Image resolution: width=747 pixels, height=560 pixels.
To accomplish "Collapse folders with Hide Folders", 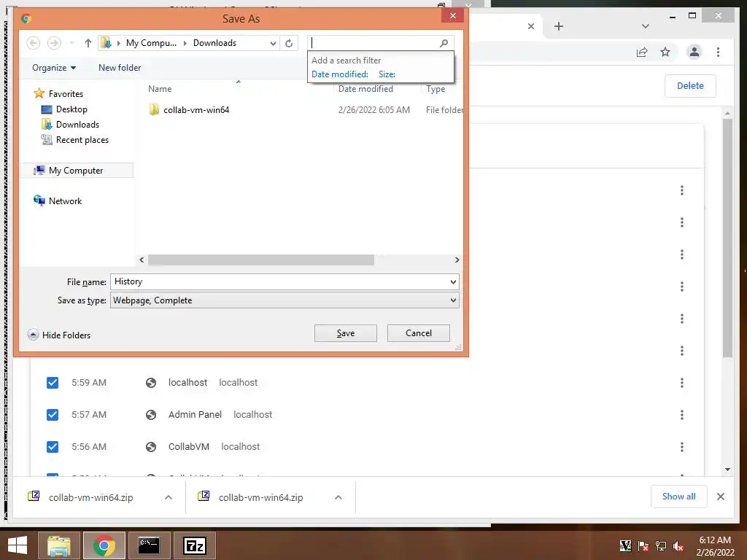I will 59,335.
